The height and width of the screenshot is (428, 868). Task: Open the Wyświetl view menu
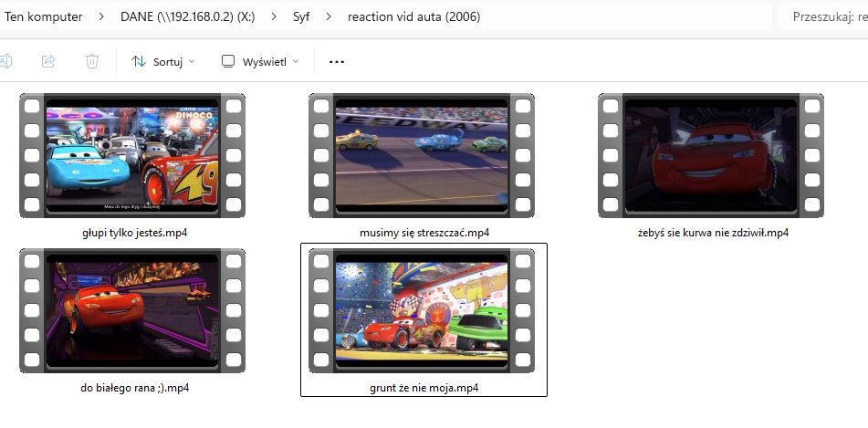click(x=259, y=61)
